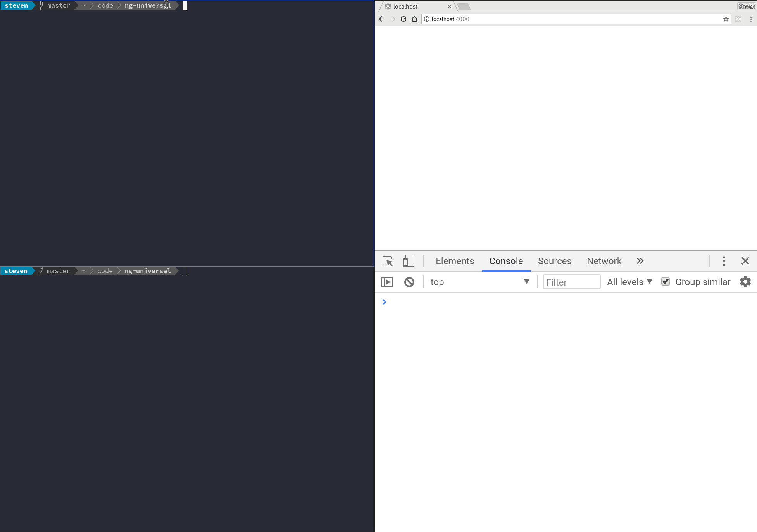Click the Elements tab in DevTools
Viewport: 757px width, 532px height.
pos(456,261)
